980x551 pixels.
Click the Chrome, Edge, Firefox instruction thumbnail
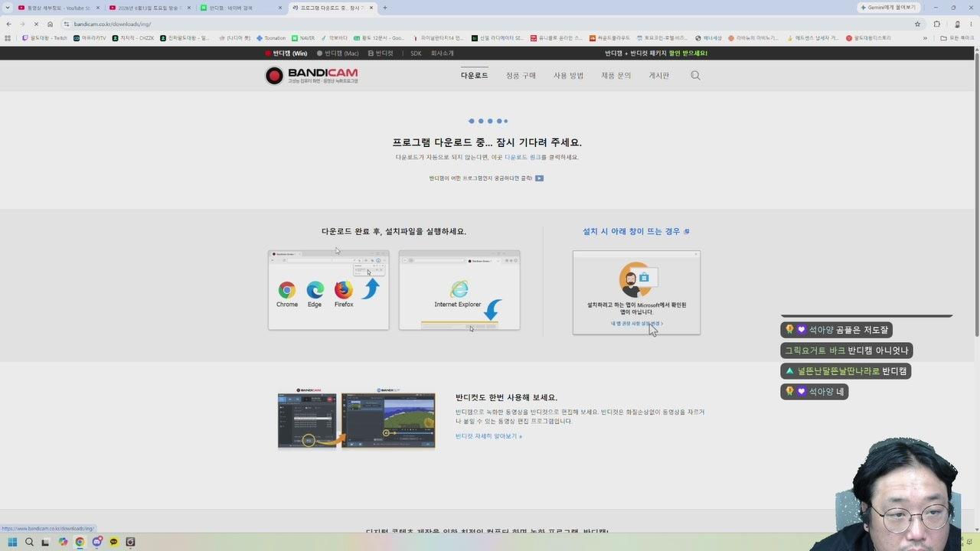coord(328,290)
